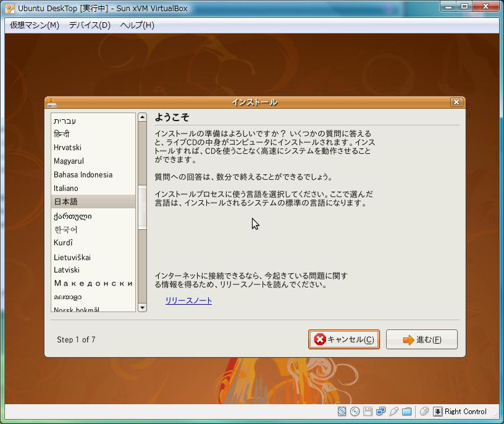Open the リリースノート link

tap(188, 301)
